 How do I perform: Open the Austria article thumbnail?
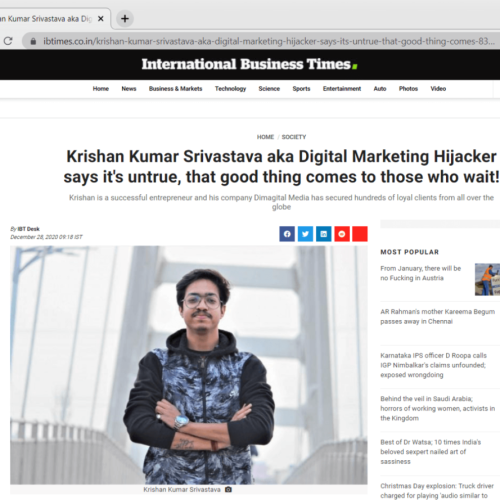pos(487,279)
